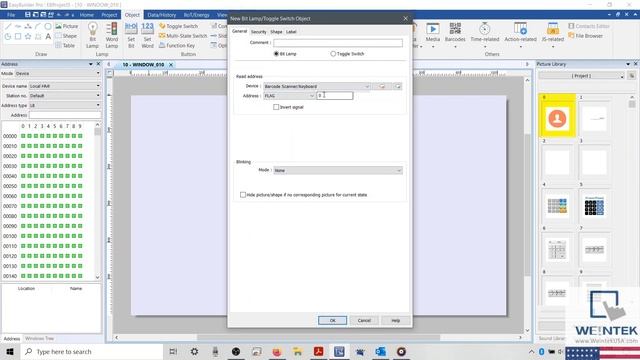Add a Multi-State Switch object
The width and height of the screenshot is (640, 360).
183,36
